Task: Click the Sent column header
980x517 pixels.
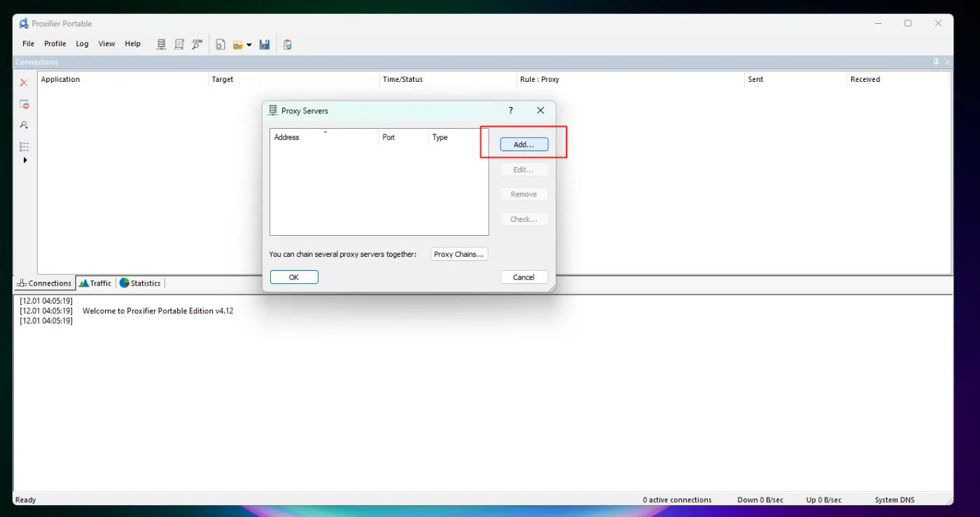Action: tap(796, 80)
